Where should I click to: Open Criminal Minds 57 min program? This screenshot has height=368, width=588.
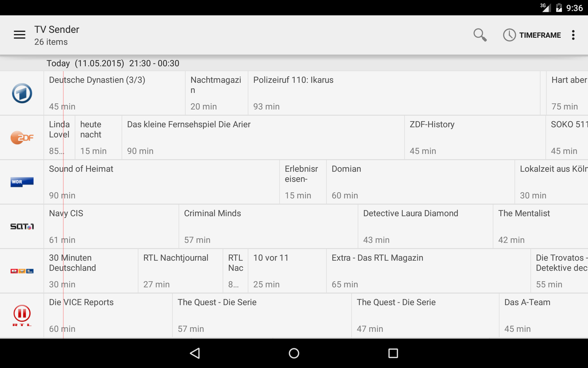[268, 227]
